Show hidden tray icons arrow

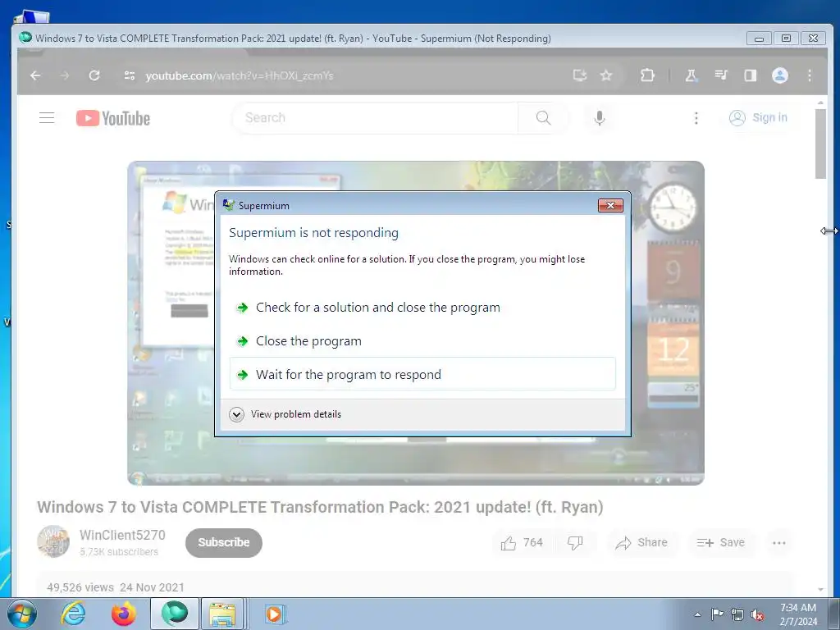pos(697,614)
